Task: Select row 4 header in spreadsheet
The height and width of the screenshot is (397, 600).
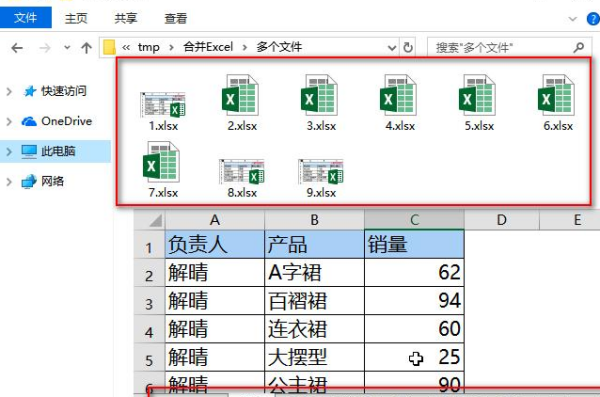Action: pos(149,329)
